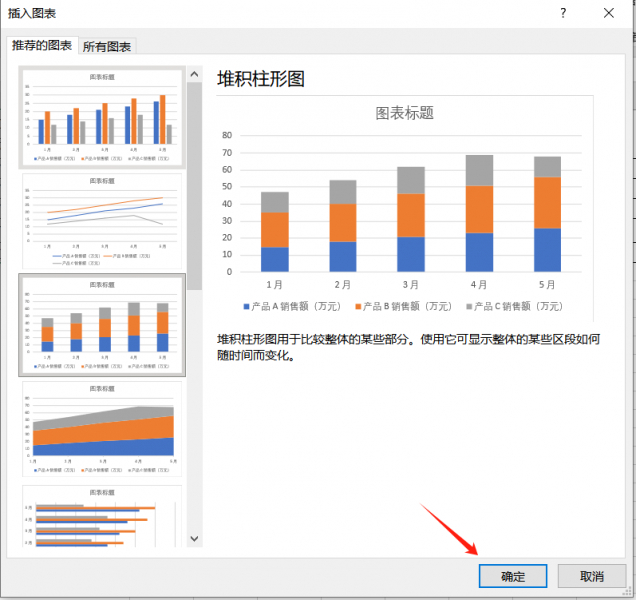Choose the line chart thumbnail

point(102,221)
